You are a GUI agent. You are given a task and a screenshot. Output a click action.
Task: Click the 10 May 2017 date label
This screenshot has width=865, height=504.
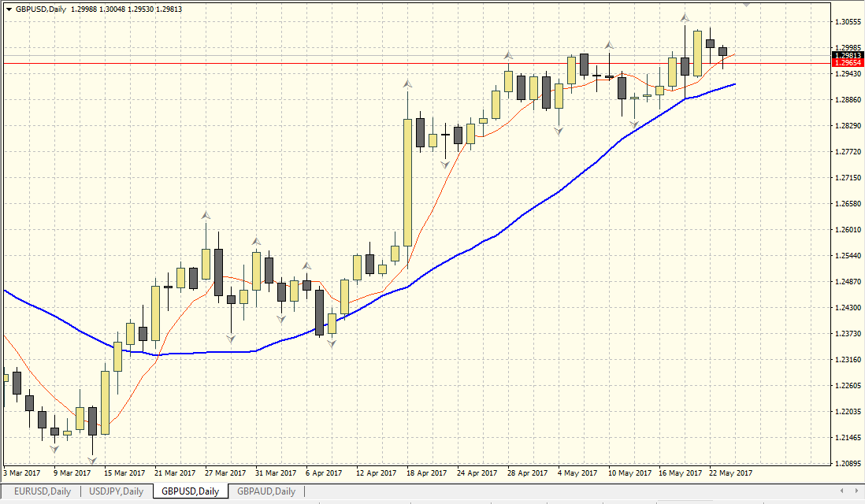629,473
